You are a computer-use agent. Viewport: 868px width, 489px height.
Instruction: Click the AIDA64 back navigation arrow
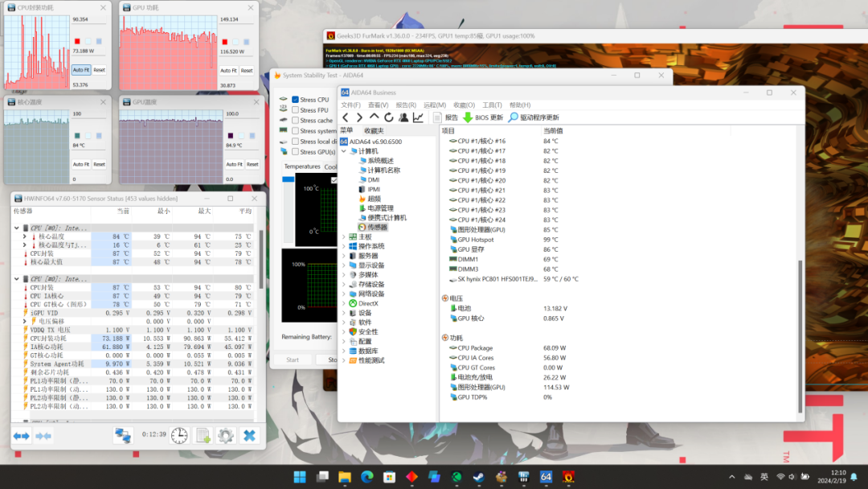(346, 117)
